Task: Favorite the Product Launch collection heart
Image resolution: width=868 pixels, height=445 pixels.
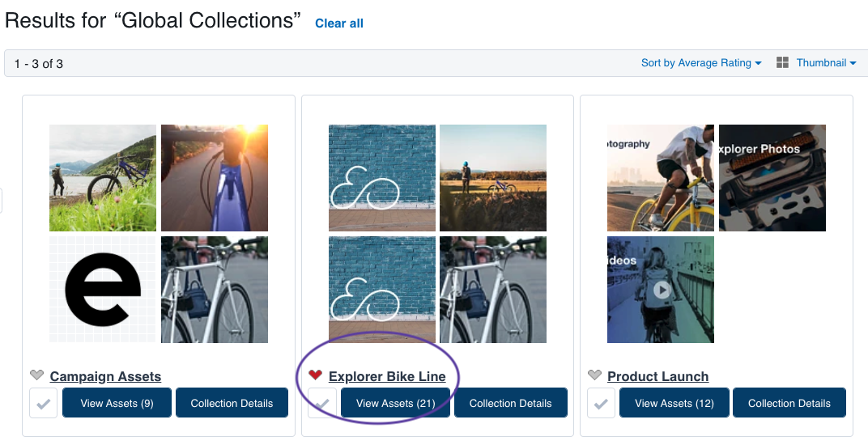Action: click(x=594, y=375)
